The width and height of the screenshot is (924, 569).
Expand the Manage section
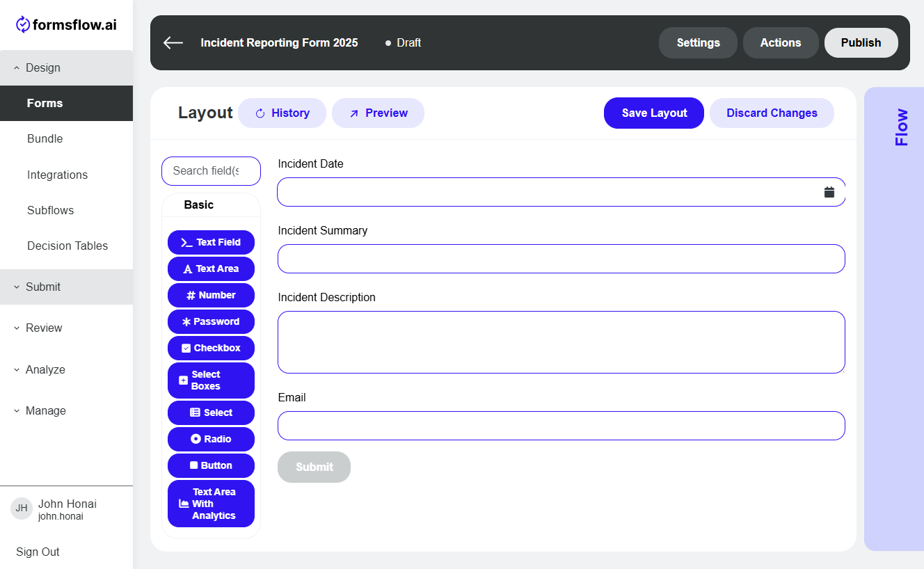click(x=66, y=410)
